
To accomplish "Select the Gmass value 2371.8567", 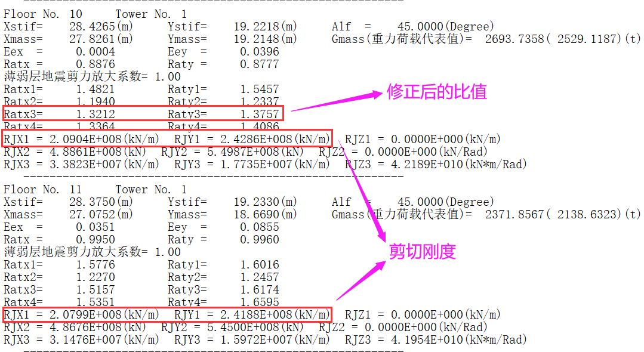I will pyautogui.click(x=514, y=214).
